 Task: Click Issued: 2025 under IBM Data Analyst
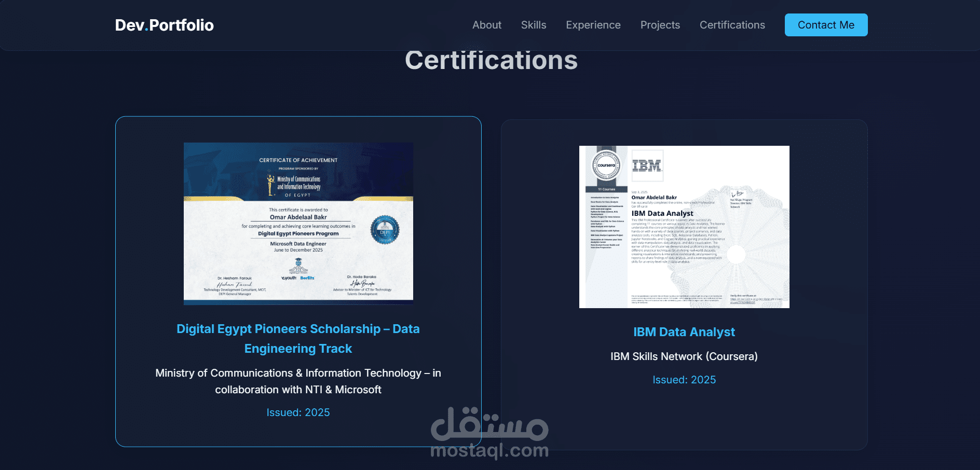[684, 380]
